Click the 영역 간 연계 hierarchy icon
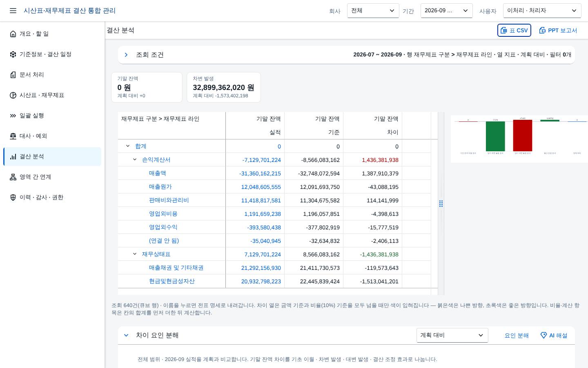The height and width of the screenshot is (368, 588). pyautogui.click(x=13, y=177)
